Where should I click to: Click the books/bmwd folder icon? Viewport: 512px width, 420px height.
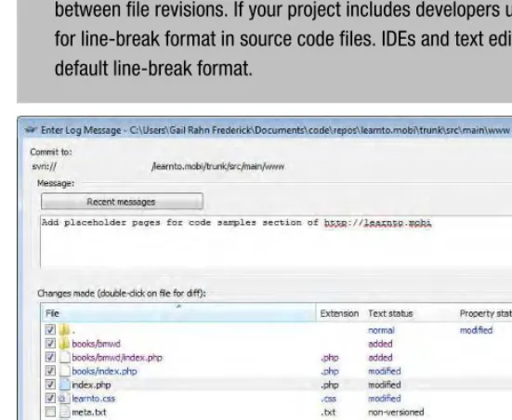[65, 344]
